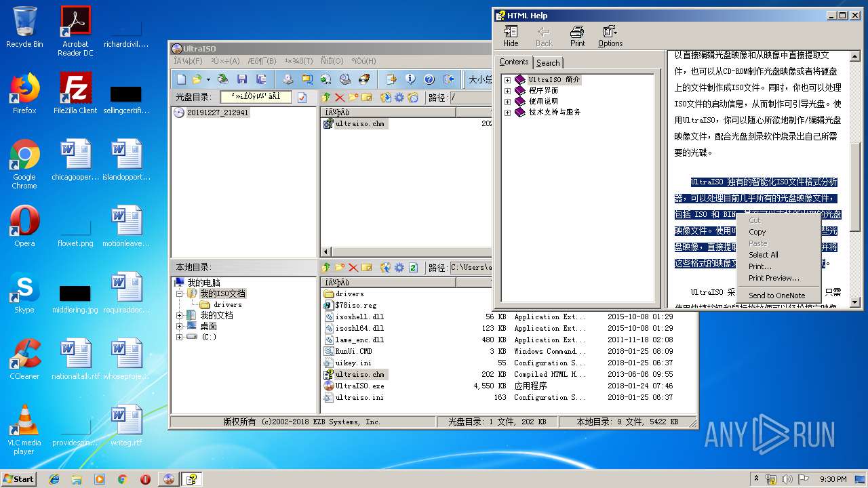Click Up-folder icon in lower local pane
Viewport: 868px width, 488px height.
point(326,268)
